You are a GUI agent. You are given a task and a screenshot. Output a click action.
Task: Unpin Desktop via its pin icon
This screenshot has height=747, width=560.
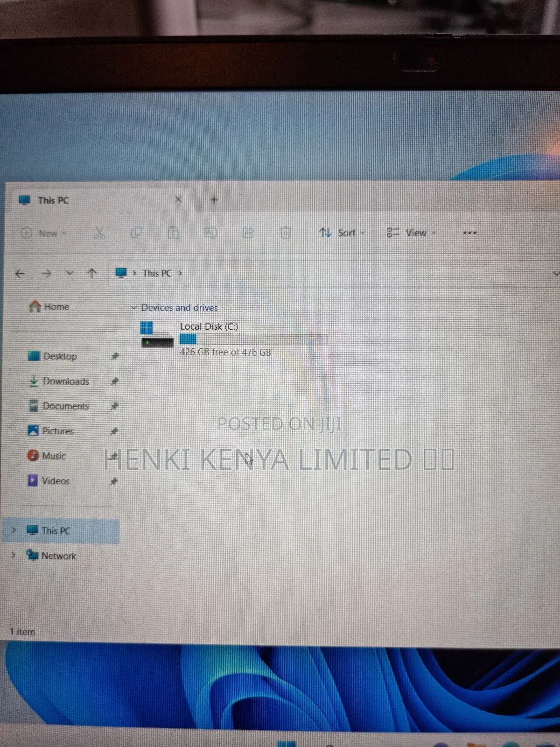click(114, 356)
